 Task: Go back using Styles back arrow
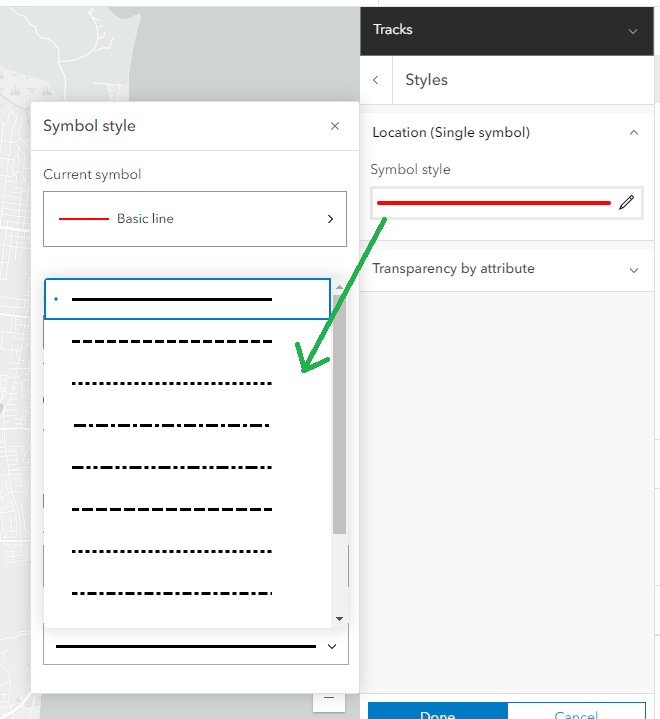376,80
